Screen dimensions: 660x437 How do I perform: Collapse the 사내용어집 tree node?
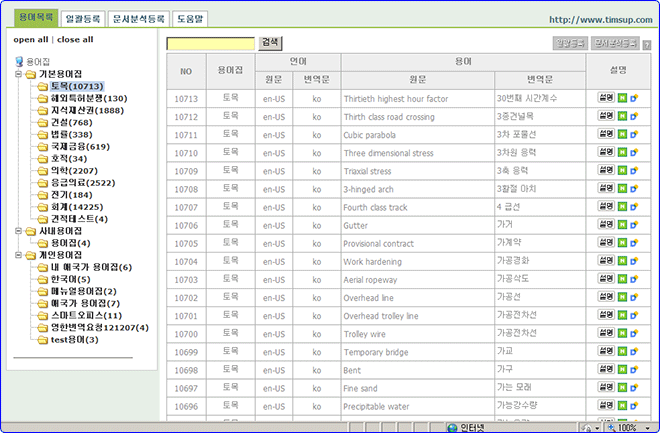click(x=18, y=231)
